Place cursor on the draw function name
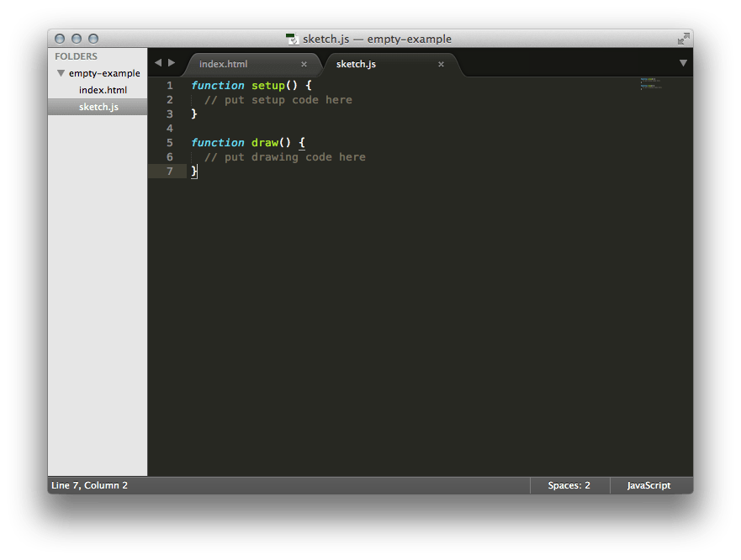This screenshot has height=560, width=741. click(x=265, y=143)
